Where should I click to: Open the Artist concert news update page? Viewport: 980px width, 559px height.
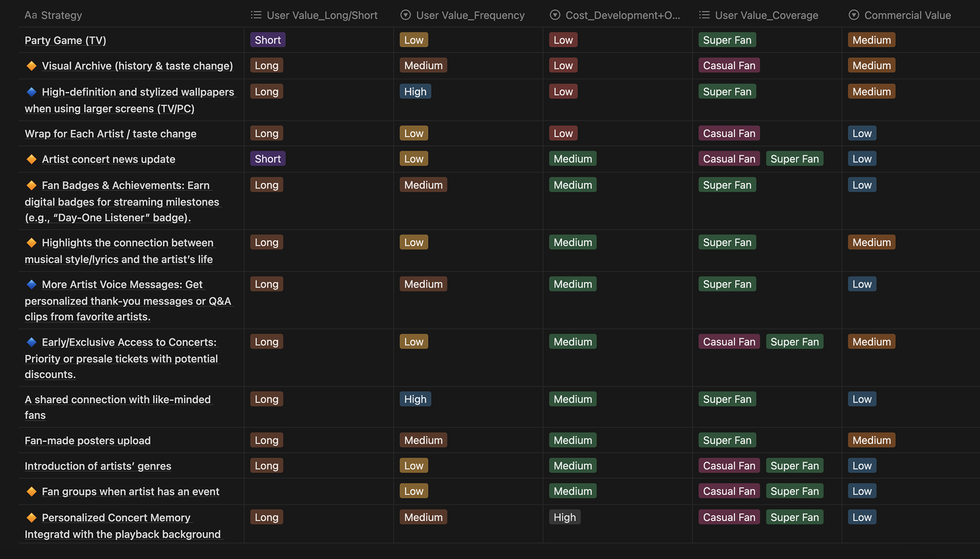(x=109, y=159)
